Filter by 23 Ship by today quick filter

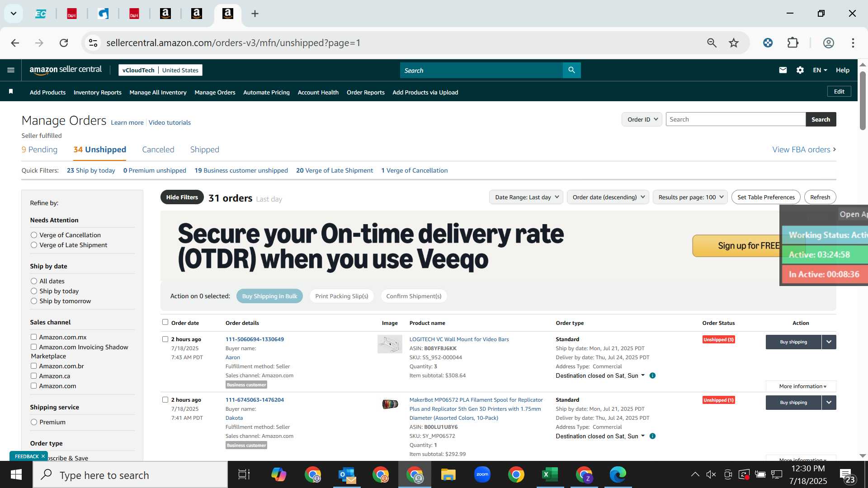point(91,170)
